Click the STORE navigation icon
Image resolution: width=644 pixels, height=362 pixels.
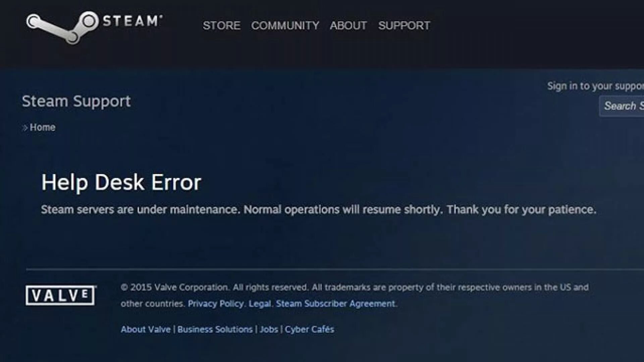pos(221,25)
